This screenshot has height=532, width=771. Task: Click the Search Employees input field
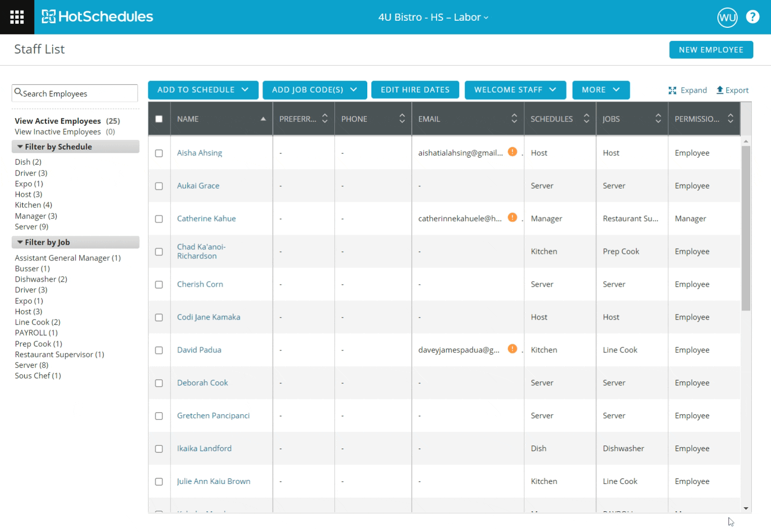click(x=75, y=94)
